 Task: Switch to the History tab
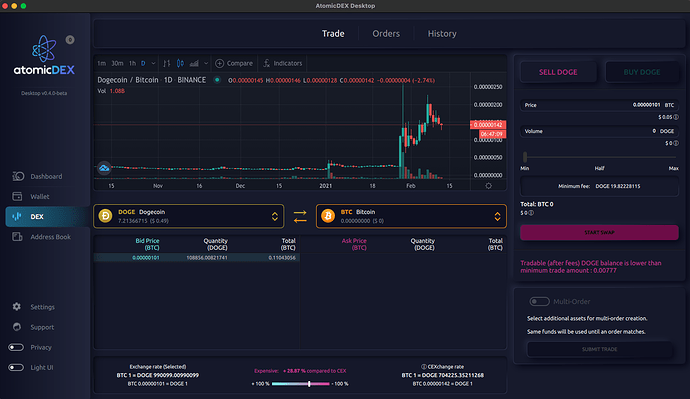(x=442, y=33)
